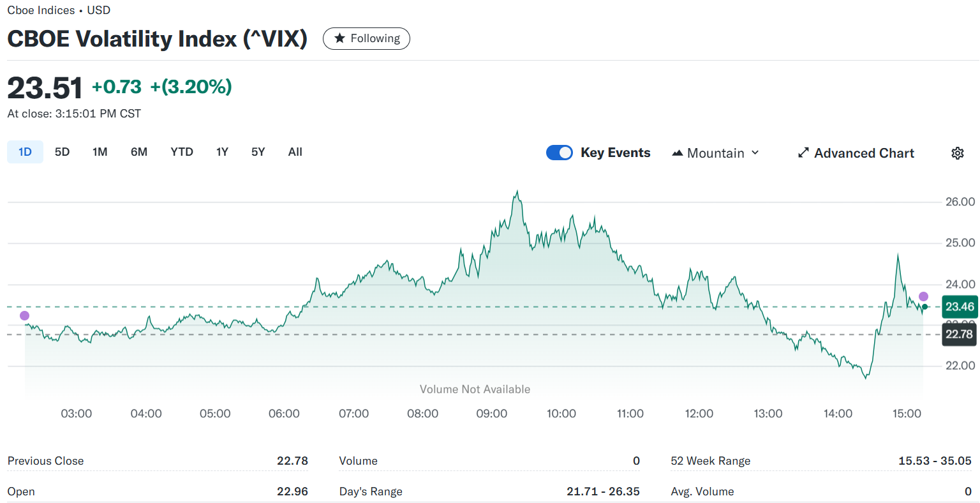Click the Volume label in stats table
The image size is (980, 503).
pos(358,461)
